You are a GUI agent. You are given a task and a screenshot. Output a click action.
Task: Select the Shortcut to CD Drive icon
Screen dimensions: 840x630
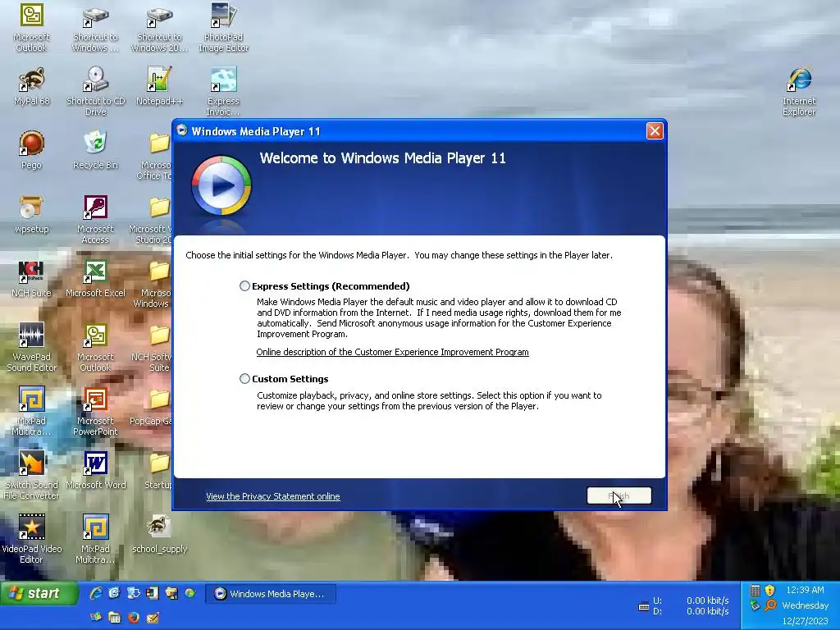coord(95,91)
